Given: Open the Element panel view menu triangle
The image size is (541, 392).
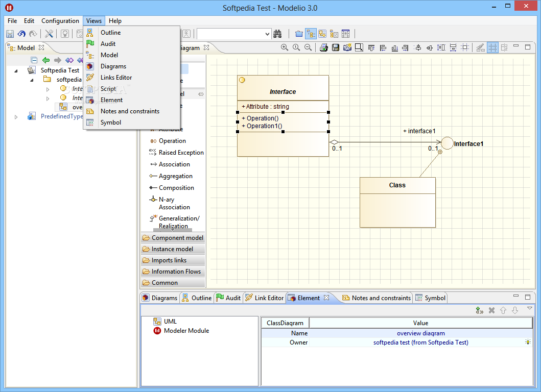Looking at the screenshot, I should pos(529,308).
